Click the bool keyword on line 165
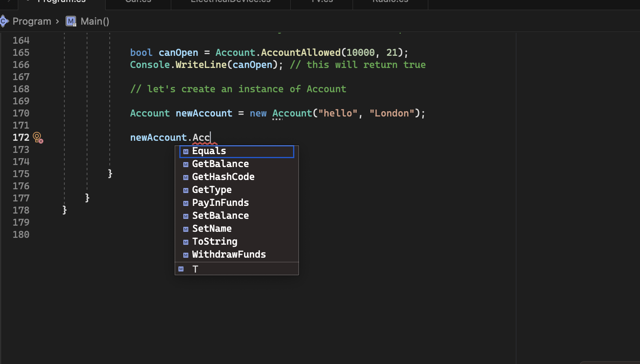Screen dimensions: 640x364 (x=141, y=53)
